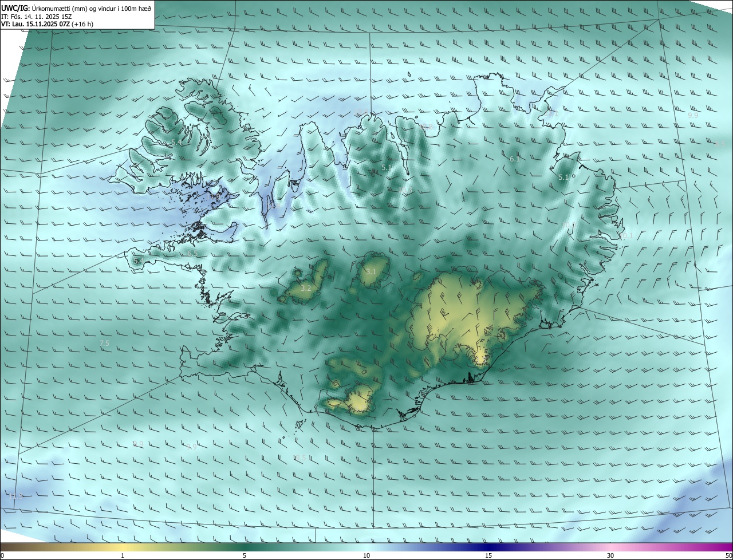733x560 pixels.
Task: Click the '10' tick on the color legend
Action: click(366, 555)
